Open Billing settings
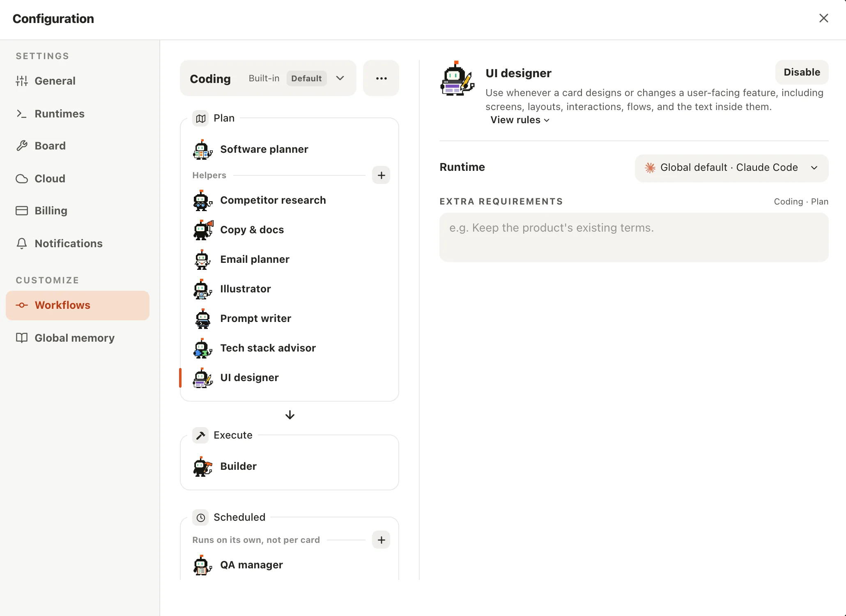846x616 pixels. point(78,211)
